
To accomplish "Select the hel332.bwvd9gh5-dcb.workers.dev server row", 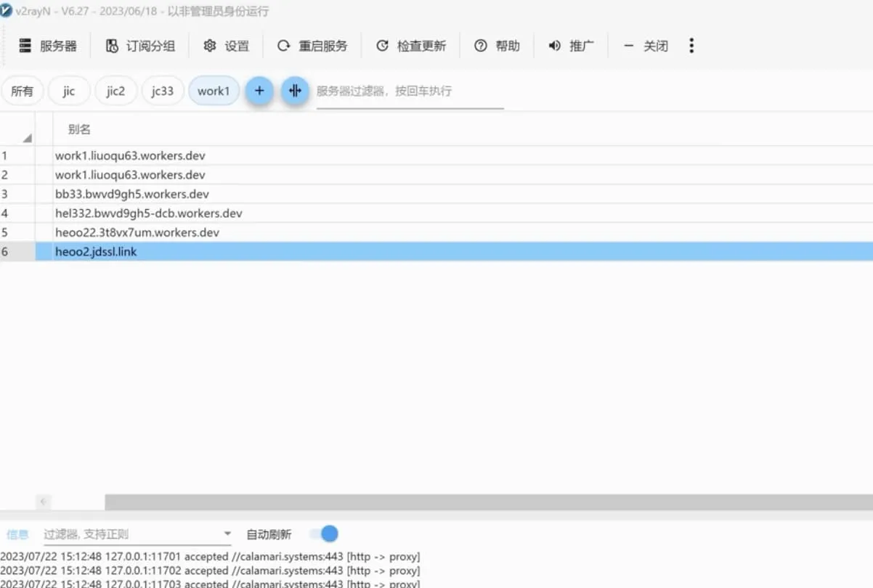I will 149,213.
